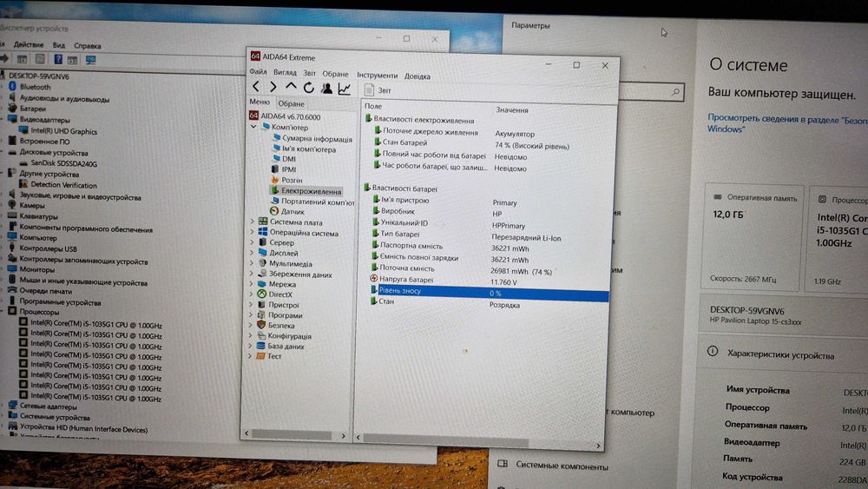Screen dimensions: 868x489
Task: Select Ім'я комп'ютера tree item
Action: 304,149
